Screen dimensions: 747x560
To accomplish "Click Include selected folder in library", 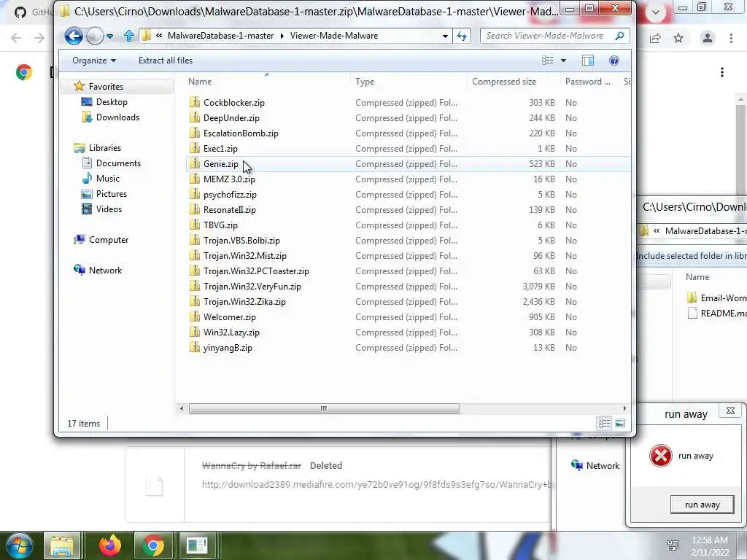I will point(692,256).
